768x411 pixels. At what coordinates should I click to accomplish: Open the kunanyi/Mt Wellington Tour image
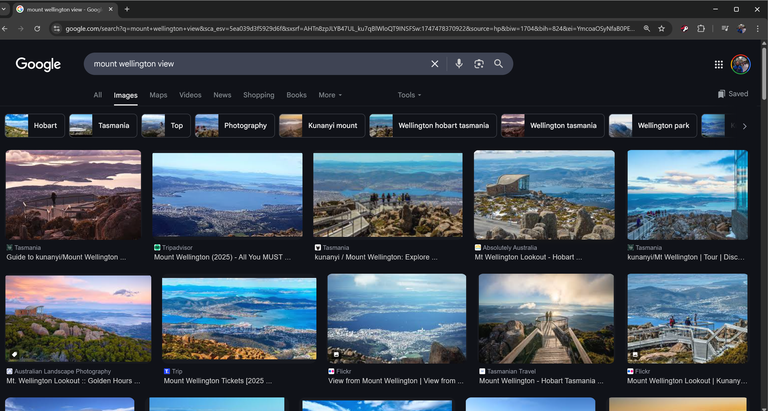(688, 194)
